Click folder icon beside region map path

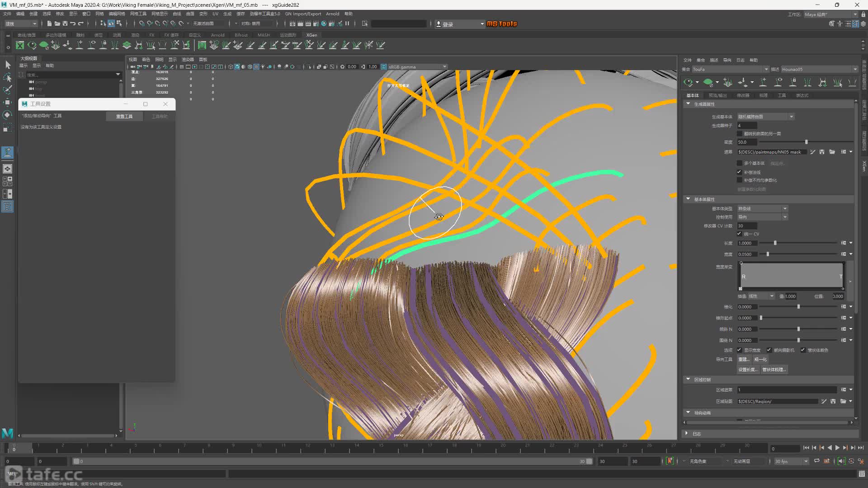(x=843, y=401)
